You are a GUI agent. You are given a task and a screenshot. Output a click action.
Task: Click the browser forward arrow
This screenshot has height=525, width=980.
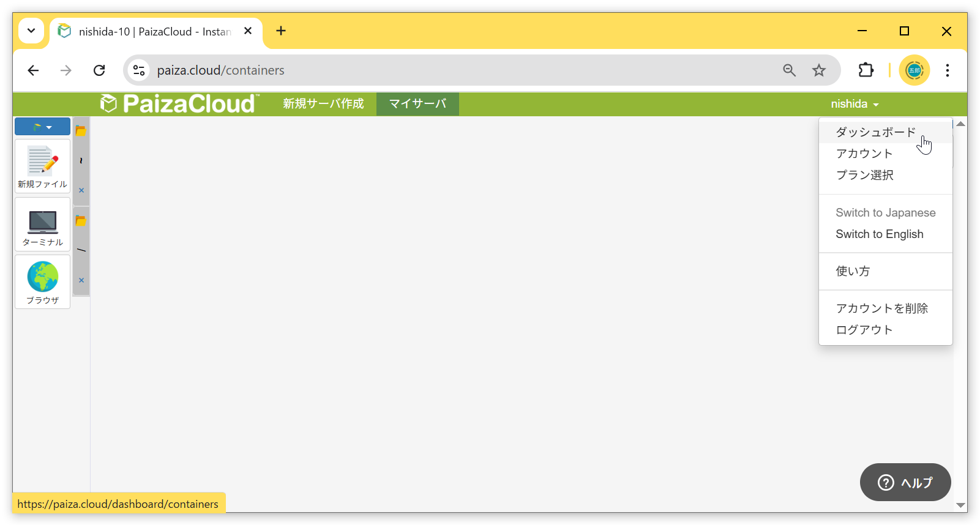click(x=65, y=70)
